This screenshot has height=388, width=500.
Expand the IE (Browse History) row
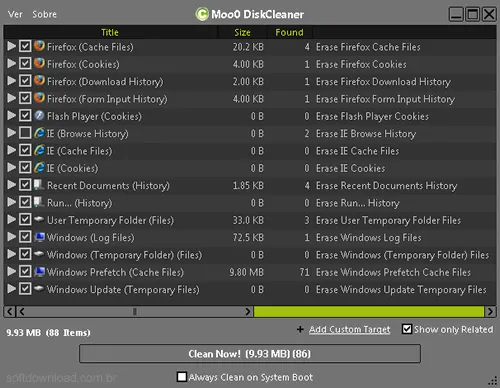[12, 133]
